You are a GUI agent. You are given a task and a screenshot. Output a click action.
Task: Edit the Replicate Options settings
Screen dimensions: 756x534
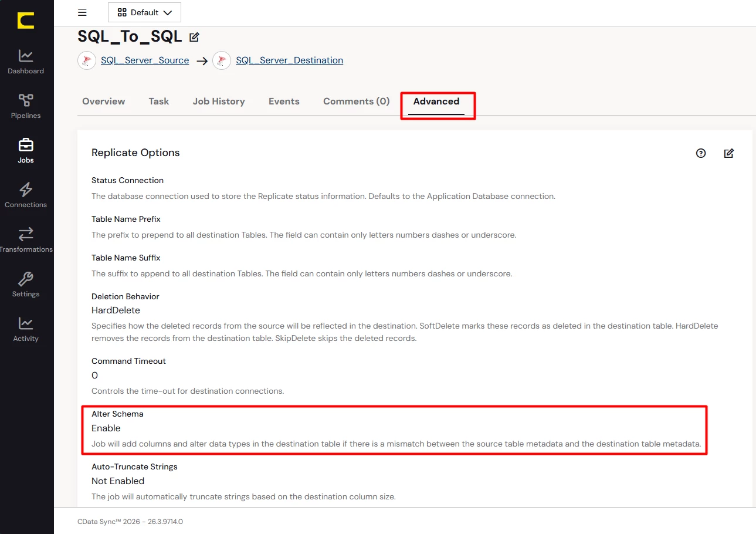[729, 153]
